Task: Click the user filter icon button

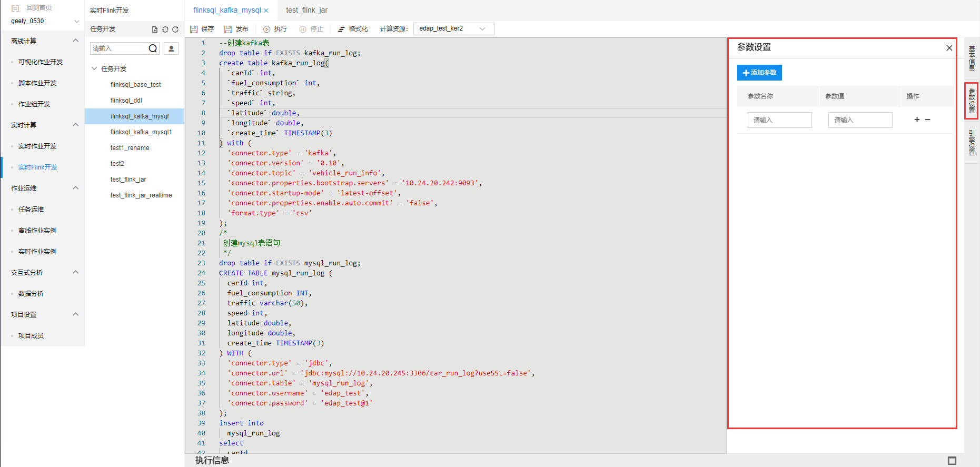Action: [171, 48]
